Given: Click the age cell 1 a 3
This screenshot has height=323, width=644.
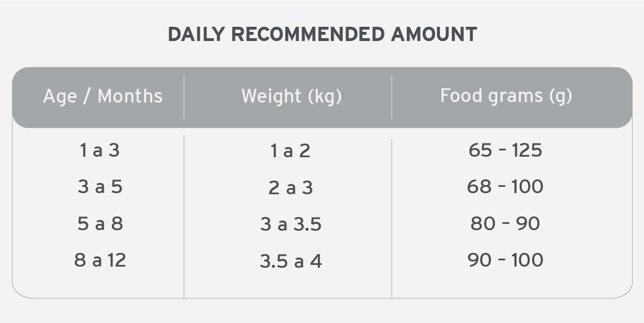Looking at the screenshot, I should pyautogui.click(x=100, y=150).
